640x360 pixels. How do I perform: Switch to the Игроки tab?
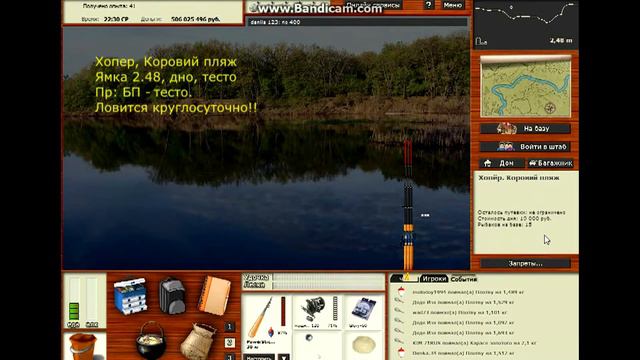[434, 278]
